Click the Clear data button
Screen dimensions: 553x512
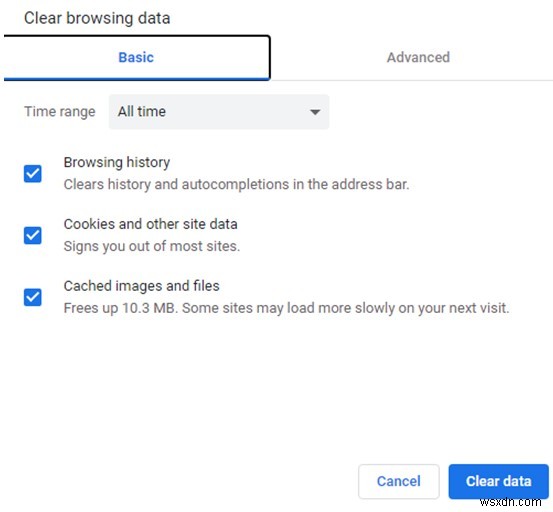[498, 481]
